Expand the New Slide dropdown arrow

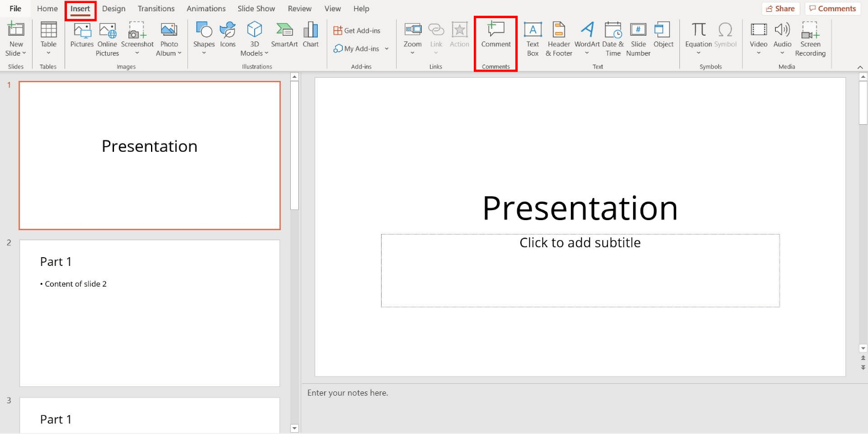pos(24,53)
